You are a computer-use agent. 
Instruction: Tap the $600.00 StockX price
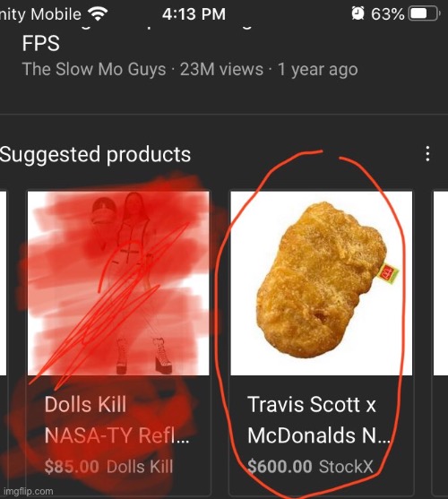[x=310, y=467]
